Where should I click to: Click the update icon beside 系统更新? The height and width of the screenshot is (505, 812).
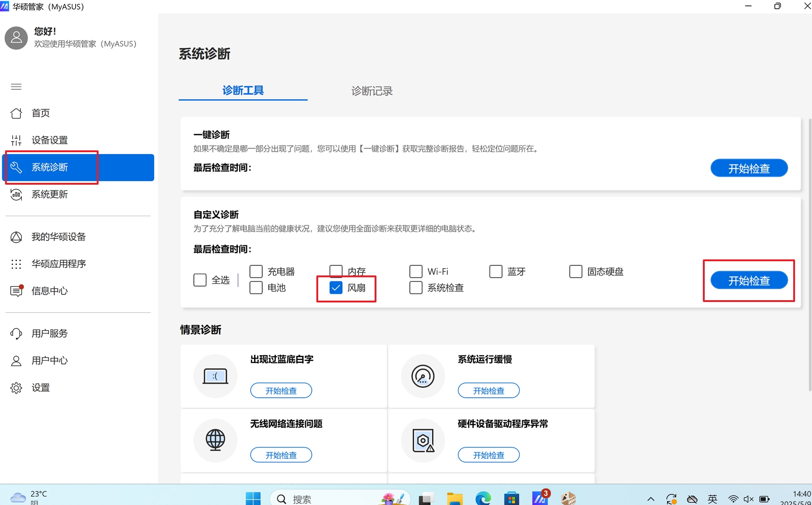(16, 194)
